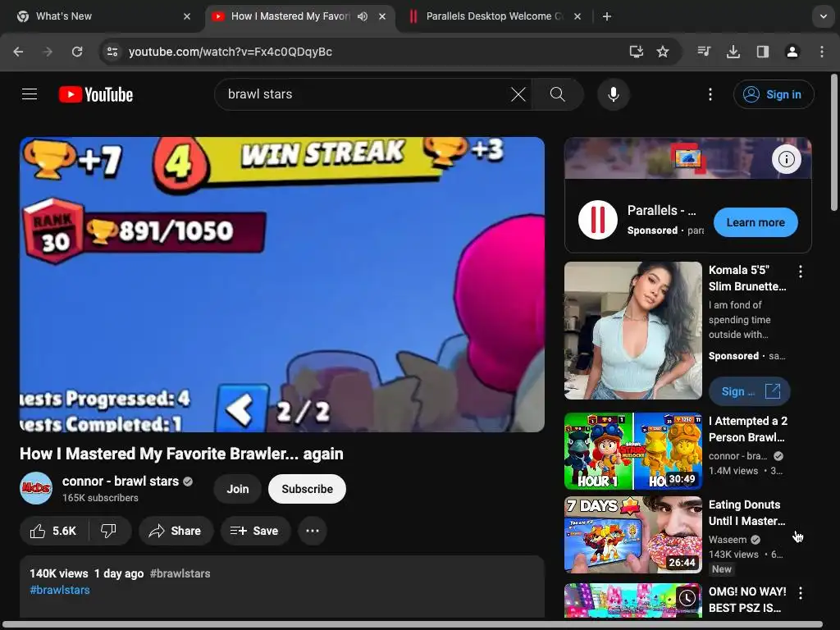
Task: Open browser downloads icon
Action: (733, 52)
